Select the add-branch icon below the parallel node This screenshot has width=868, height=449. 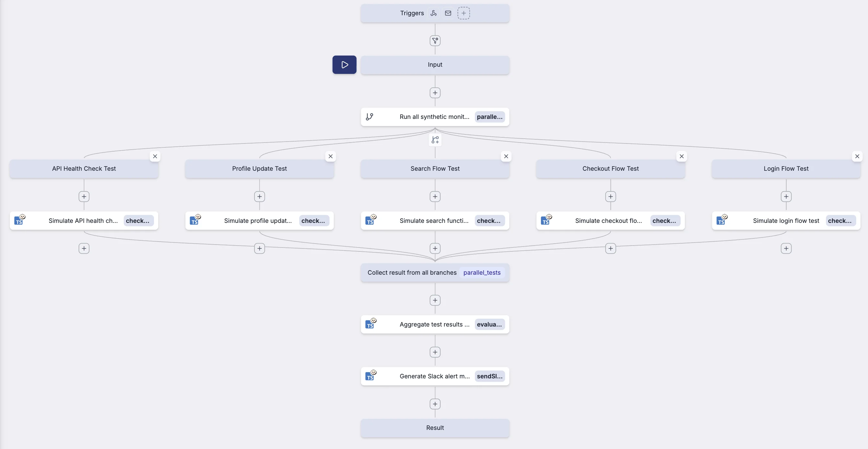coord(435,140)
